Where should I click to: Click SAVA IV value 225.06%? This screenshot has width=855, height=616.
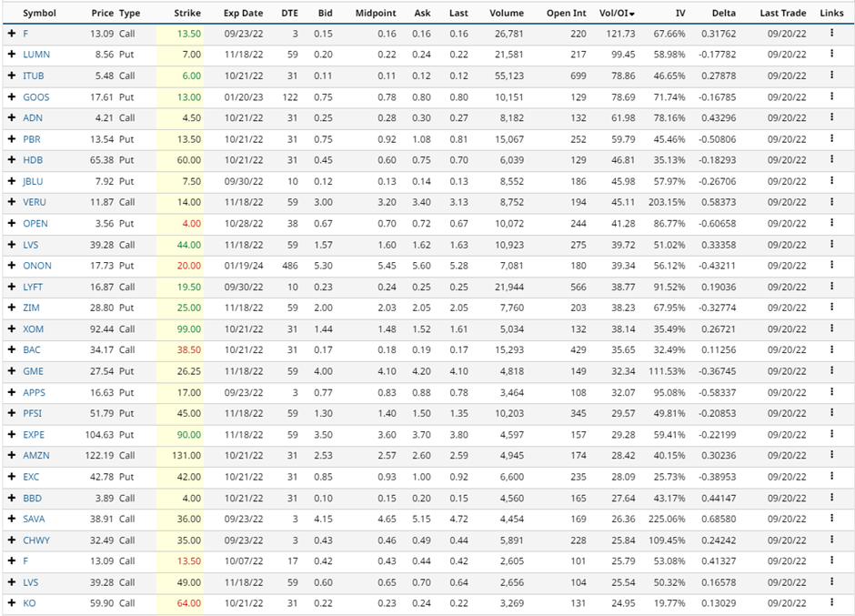pos(667,519)
